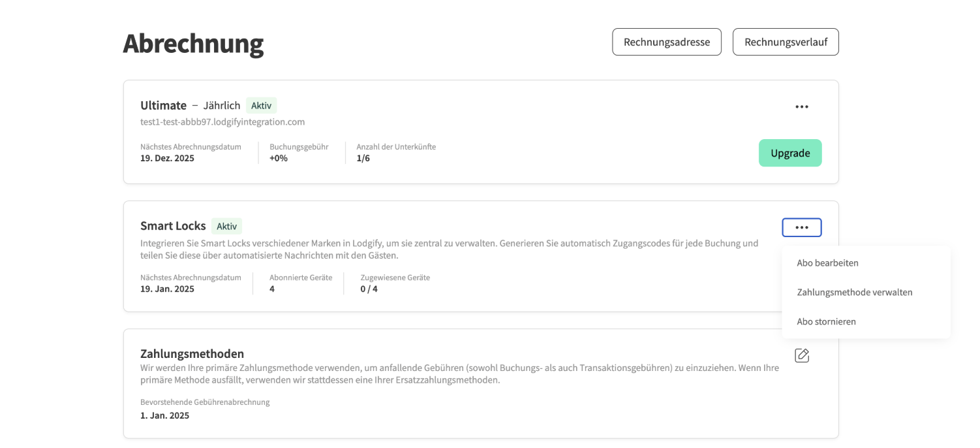
Task: Select the Abrechnung page heading
Action: point(193,44)
